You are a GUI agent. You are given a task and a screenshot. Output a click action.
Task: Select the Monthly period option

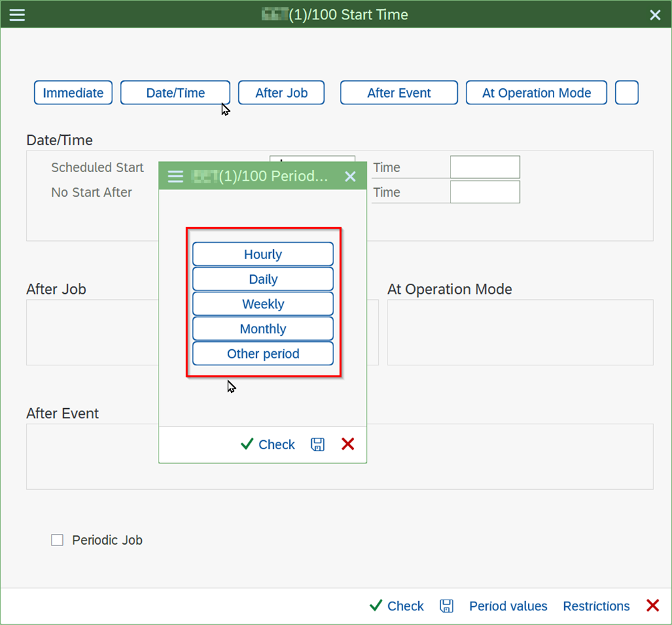pyautogui.click(x=263, y=329)
